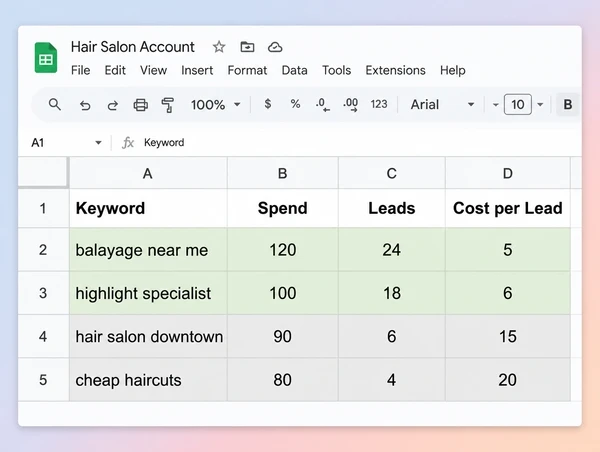This screenshot has height=452, width=600.
Task: Click the Spend header cell
Action: pos(283,208)
